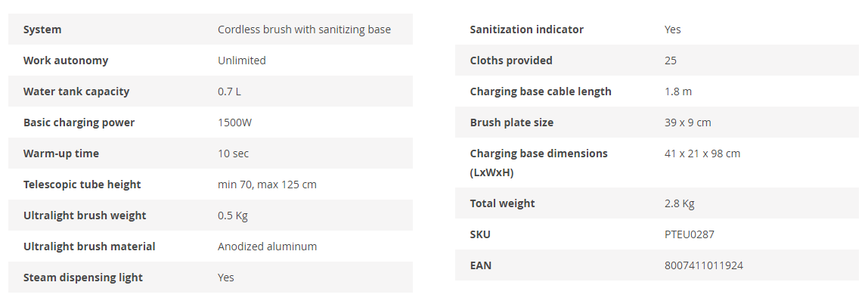Select the "Basic charging power" label

(x=79, y=122)
